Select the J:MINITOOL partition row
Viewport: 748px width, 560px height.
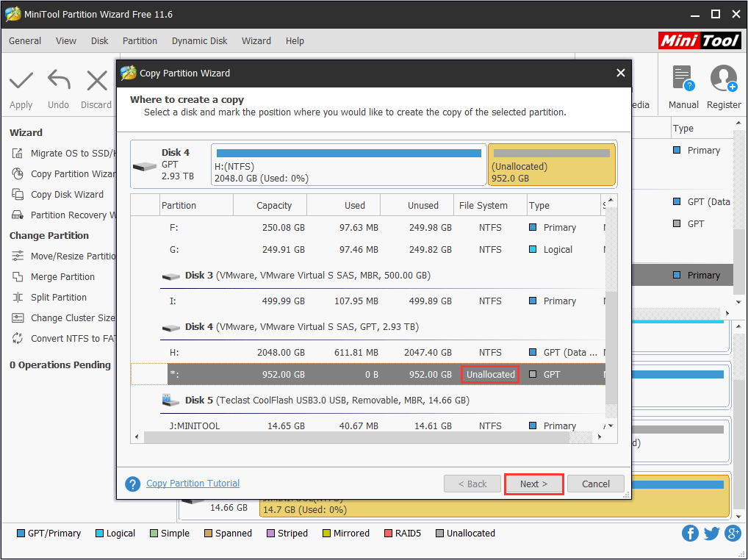(x=368, y=426)
